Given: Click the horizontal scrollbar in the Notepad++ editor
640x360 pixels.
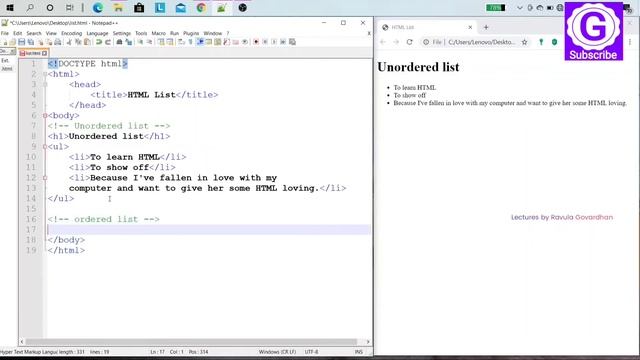Looking at the screenshot, I should coord(191,342).
